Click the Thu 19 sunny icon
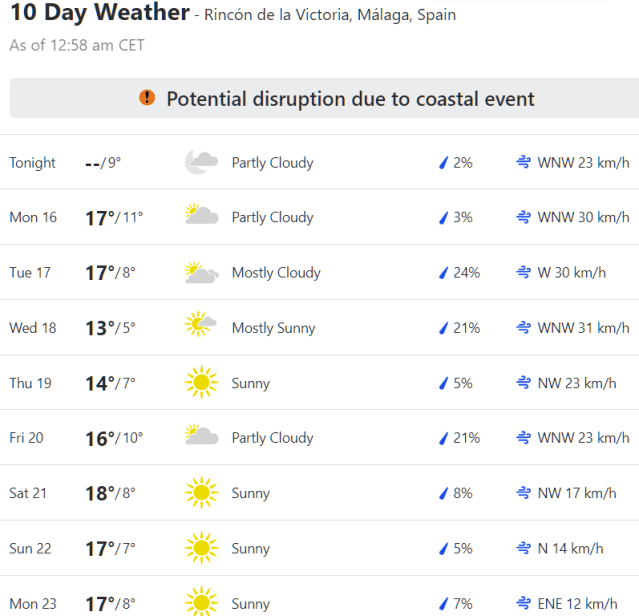This screenshot has width=639, height=616. coord(202,382)
